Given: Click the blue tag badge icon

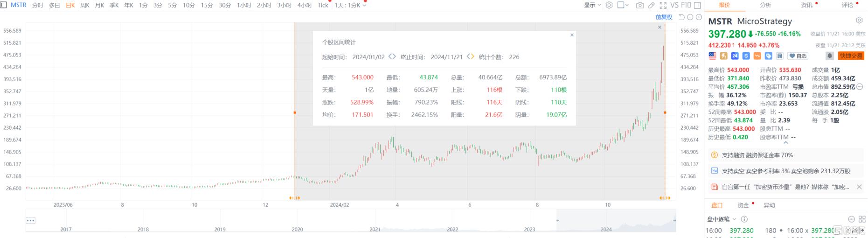Looking at the screenshot, I should (768, 56).
